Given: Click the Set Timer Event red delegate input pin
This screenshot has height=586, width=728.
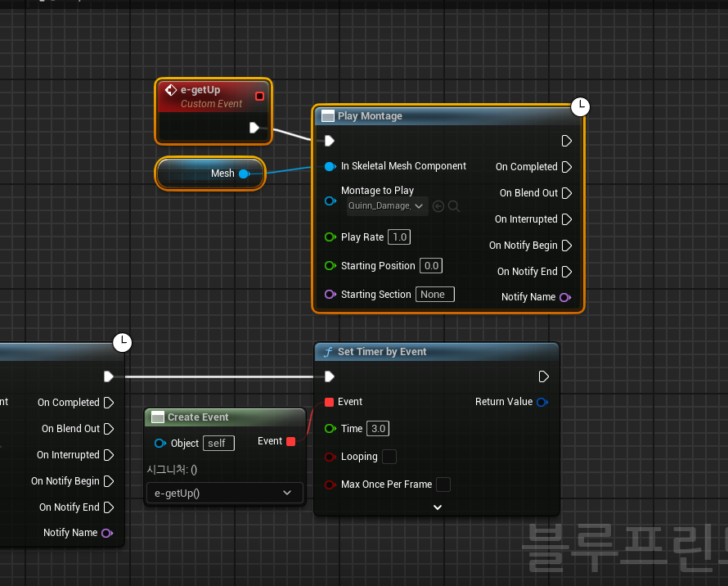Looking at the screenshot, I should point(329,402).
